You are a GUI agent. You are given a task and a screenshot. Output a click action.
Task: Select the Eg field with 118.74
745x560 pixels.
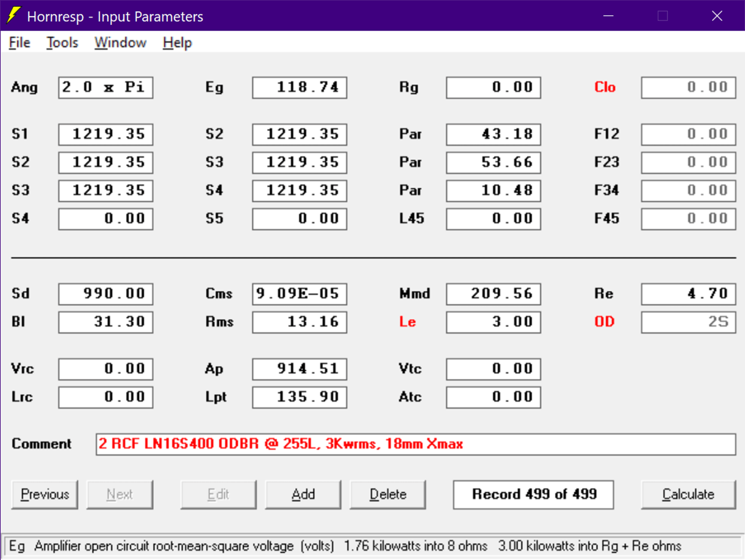coord(299,88)
